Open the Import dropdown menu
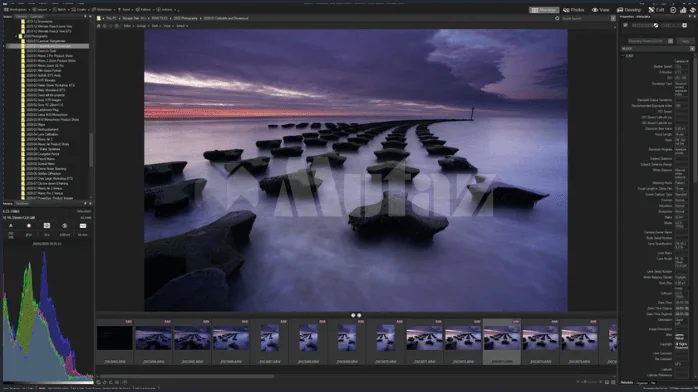Image resolution: width=698 pixels, height=392 pixels. click(41, 9)
